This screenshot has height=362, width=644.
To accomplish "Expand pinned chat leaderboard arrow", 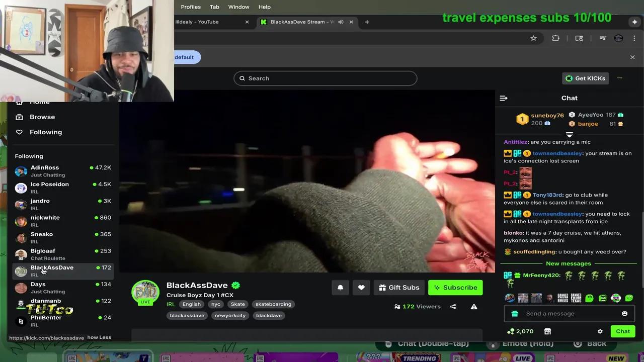I will click(570, 135).
